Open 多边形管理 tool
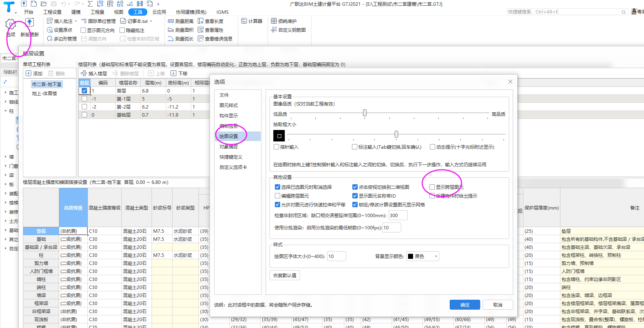 [x=62, y=39]
